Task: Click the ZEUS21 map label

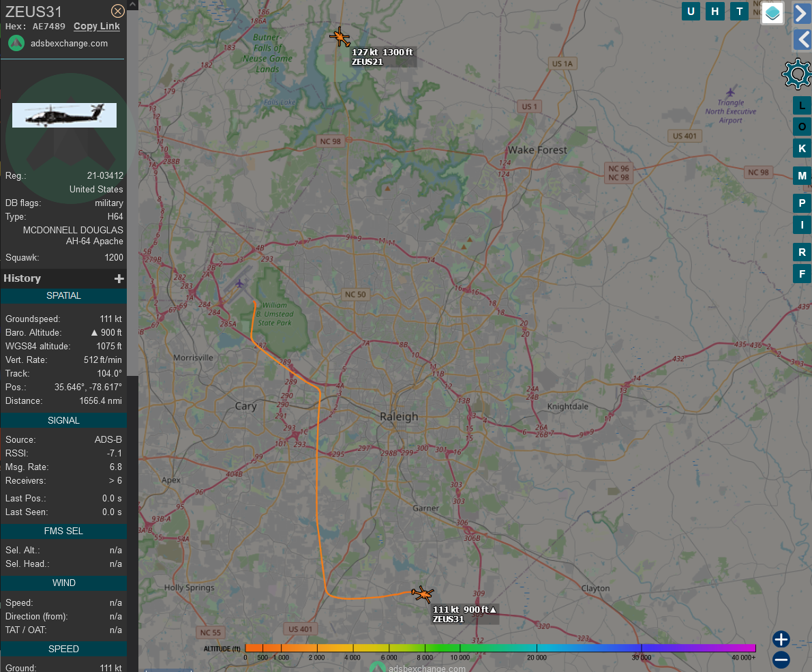Action: click(x=382, y=57)
